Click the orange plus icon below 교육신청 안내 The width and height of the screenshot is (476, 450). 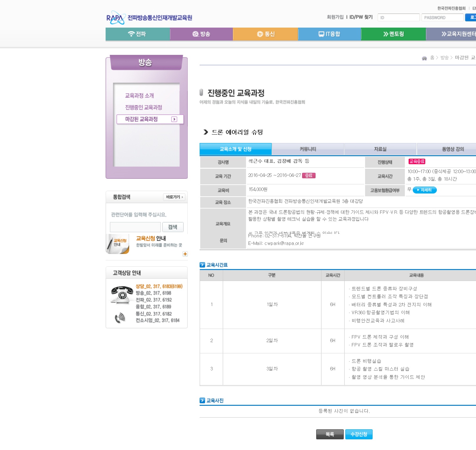pyautogui.click(x=185, y=254)
